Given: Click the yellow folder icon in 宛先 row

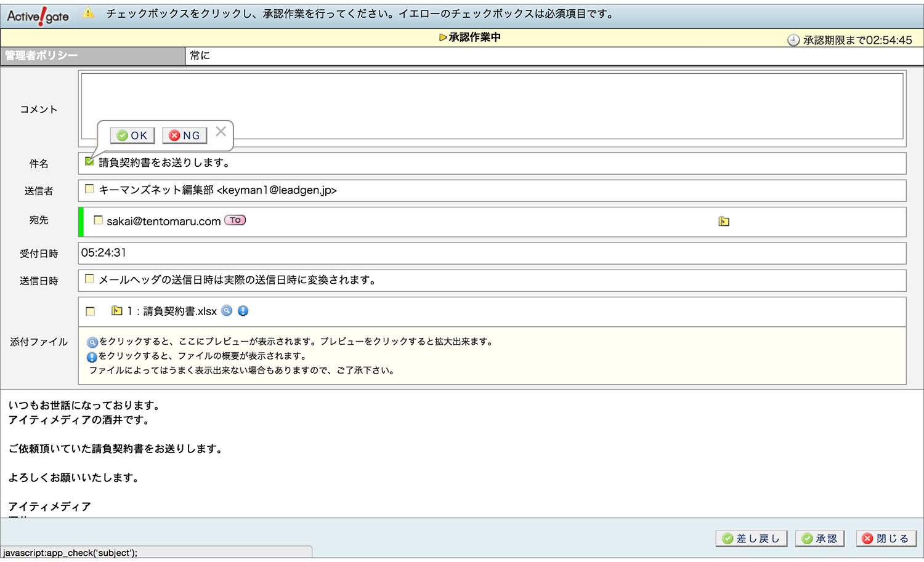Looking at the screenshot, I should [x=724, y=221].
